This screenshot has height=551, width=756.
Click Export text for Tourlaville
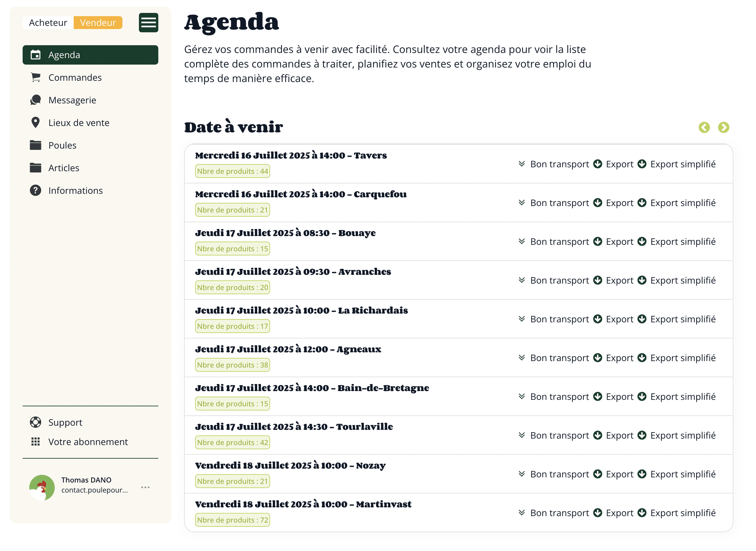[x=620, y=436]
